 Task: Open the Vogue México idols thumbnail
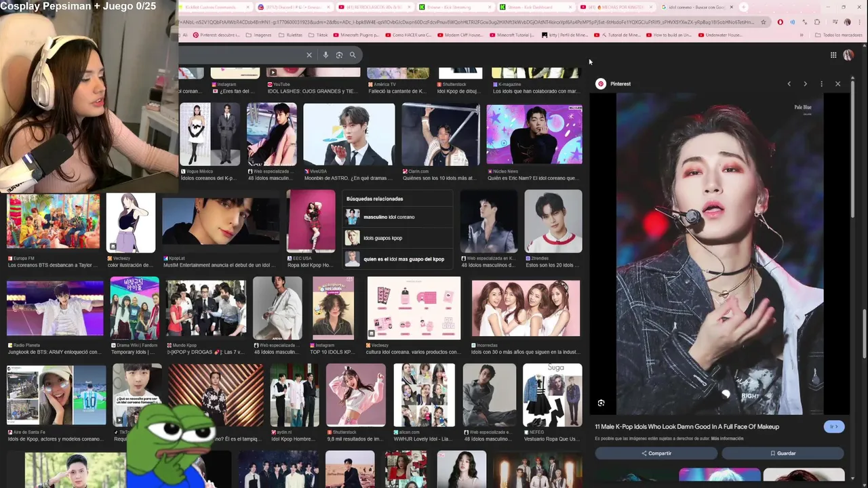tap(210, 134)
